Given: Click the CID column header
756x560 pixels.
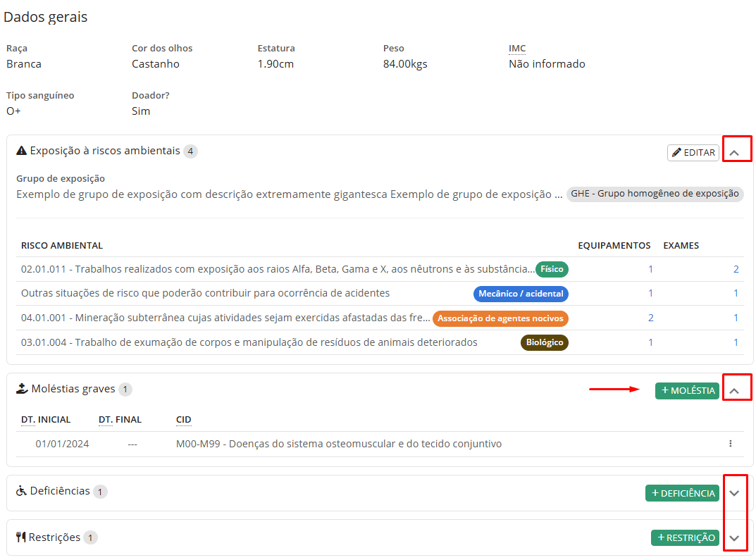Looking at the screenshot, I should (183, 419).
